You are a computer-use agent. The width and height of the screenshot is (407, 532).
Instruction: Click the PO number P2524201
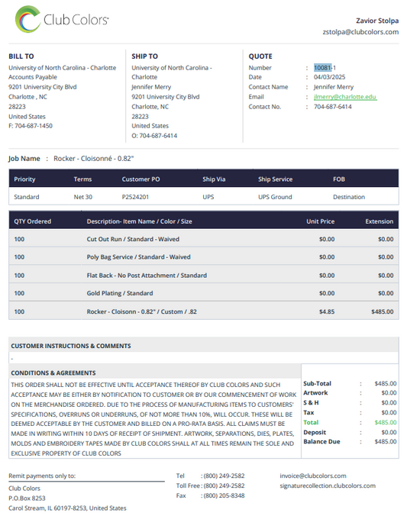135,197
